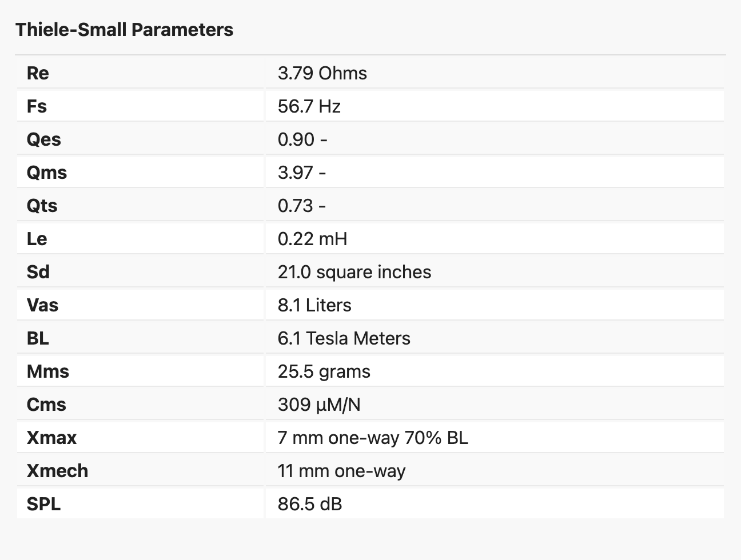Click the 6.1 Tesla Meters value
Screen dimensions: 741x560
tap(344, 338)
